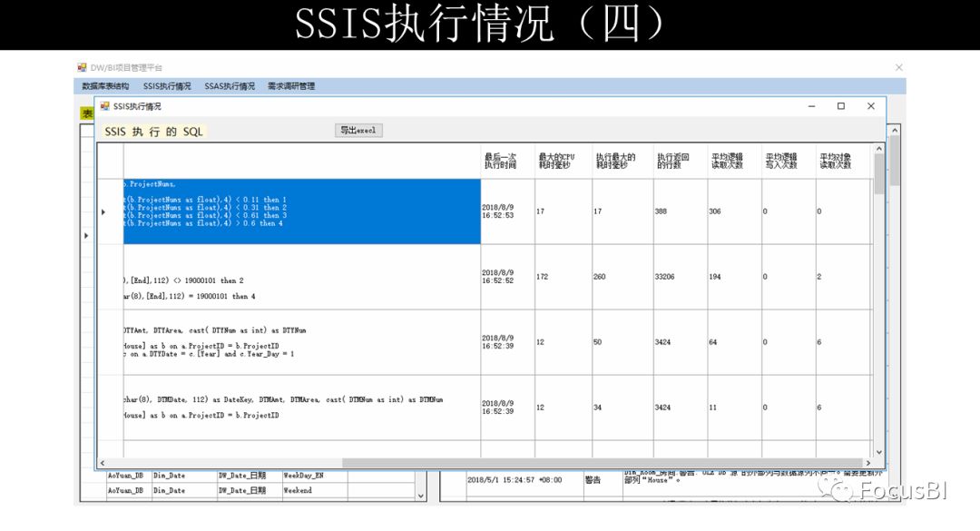Click the returned rows cell 33206
This screenshot has height=531, width=980.
(x=680, y=277)
